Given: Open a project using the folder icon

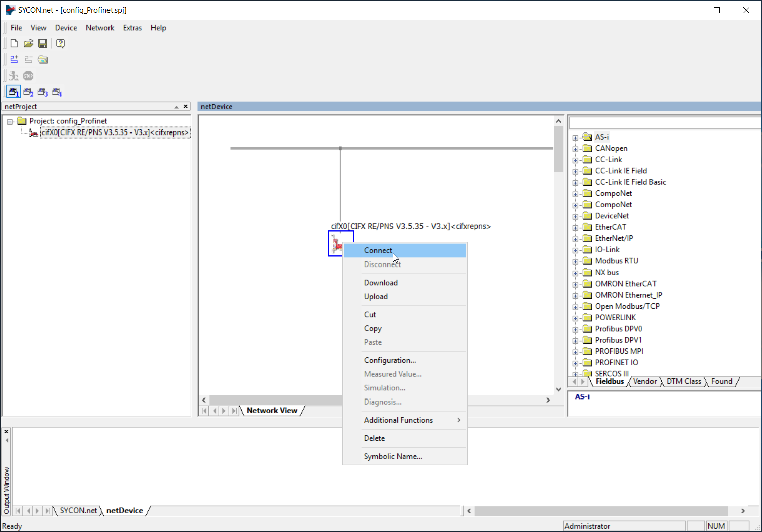Looking at the screenshot, I should 29,44.
